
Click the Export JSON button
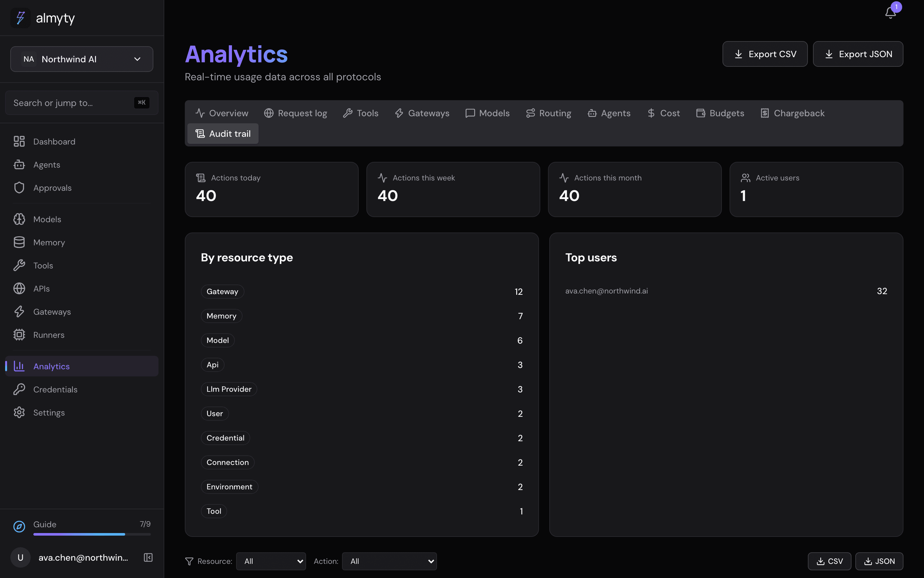pos(858,54)
